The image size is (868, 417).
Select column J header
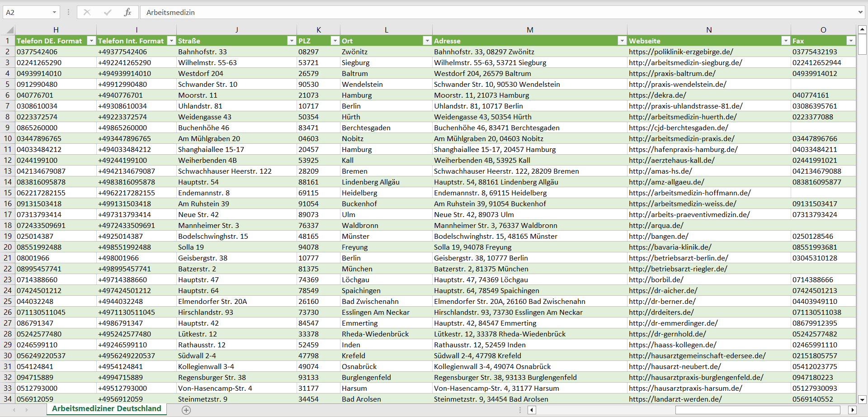pos(237,30)
